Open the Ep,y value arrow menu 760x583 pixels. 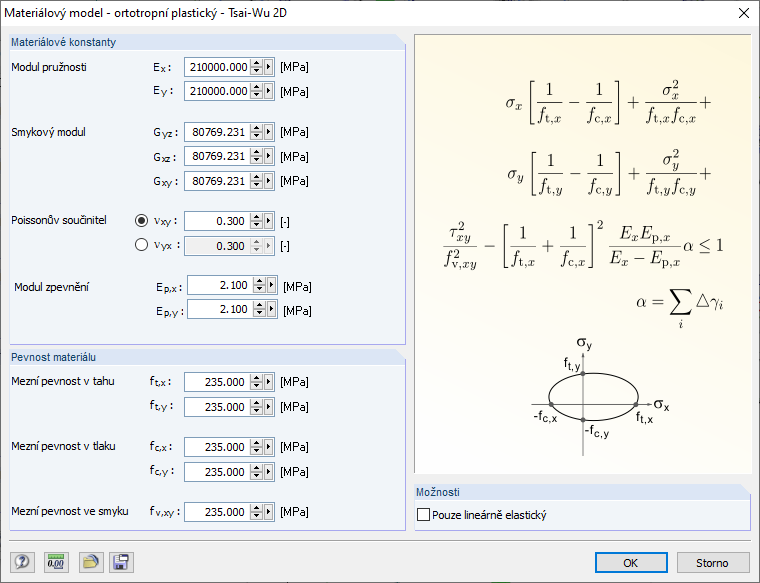click(x=271, y=309)
